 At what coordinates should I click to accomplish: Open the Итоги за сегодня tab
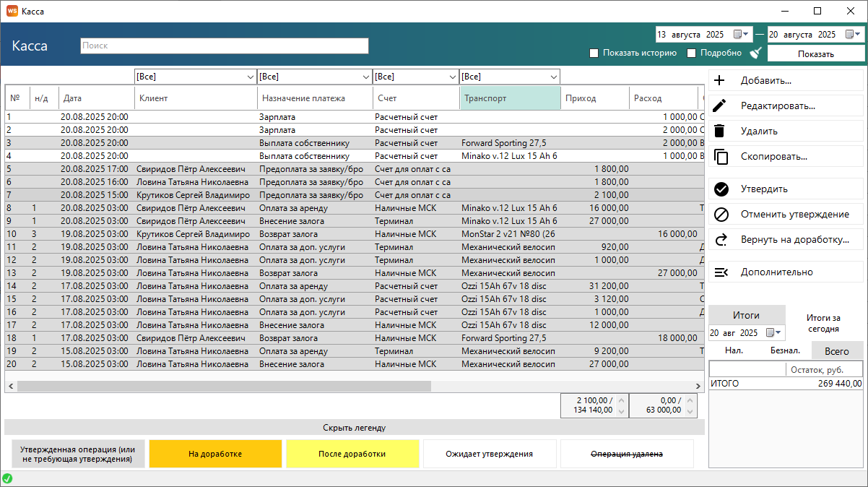coord(823,323)
